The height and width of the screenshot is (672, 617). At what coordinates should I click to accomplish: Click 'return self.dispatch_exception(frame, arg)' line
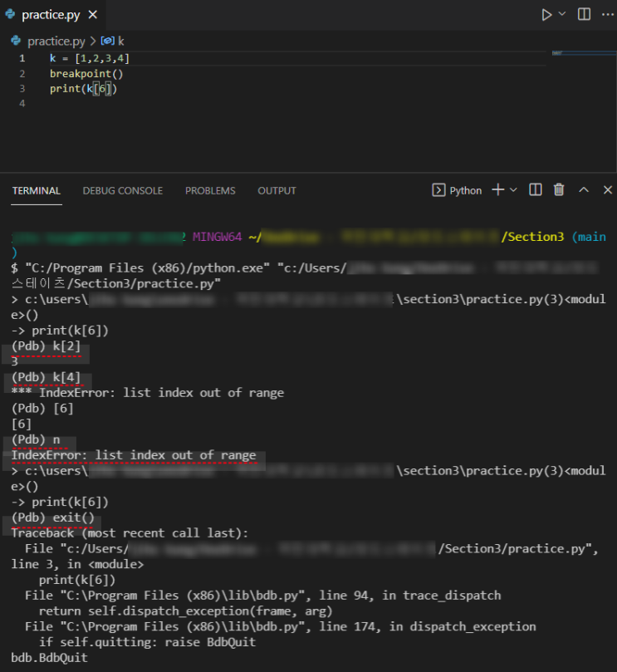[185, 611]
